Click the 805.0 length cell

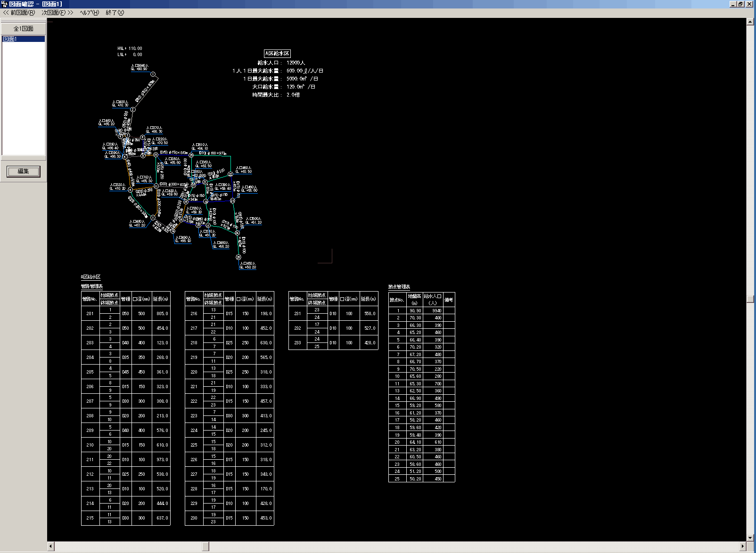(162, 314)
